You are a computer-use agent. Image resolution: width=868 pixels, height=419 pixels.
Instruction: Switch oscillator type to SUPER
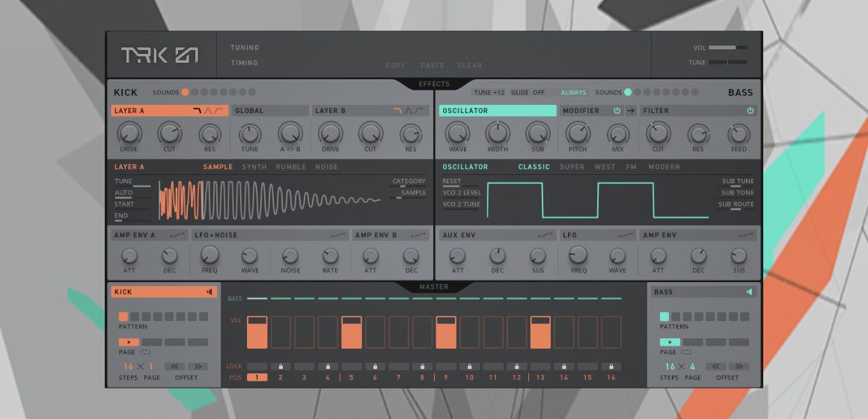coord(572,167)
